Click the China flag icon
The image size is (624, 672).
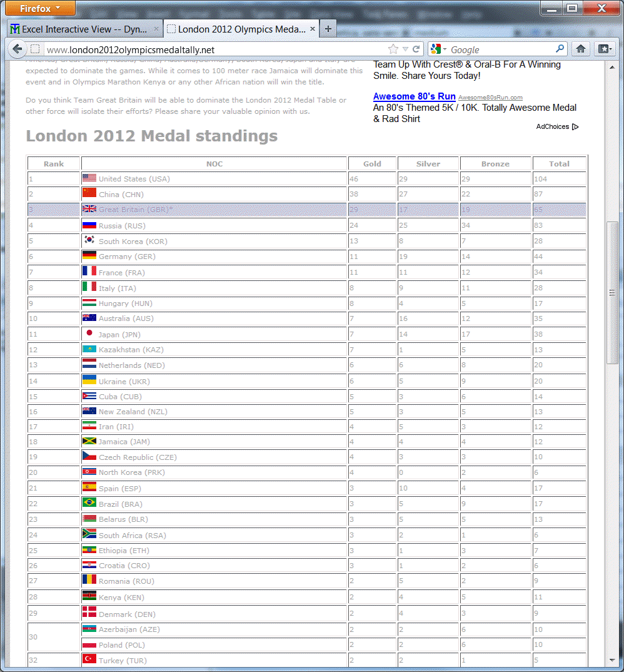click(x=89, y=194)
